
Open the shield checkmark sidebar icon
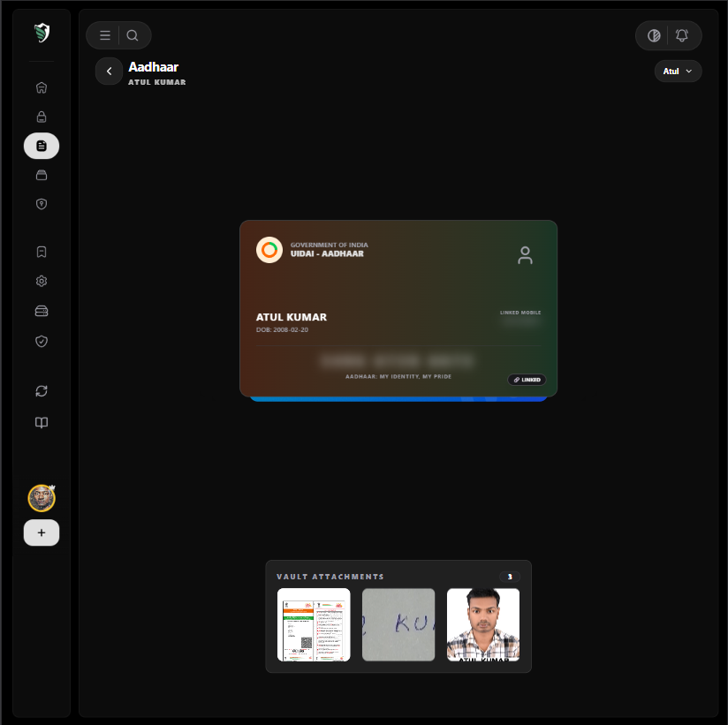pos(42,341)
